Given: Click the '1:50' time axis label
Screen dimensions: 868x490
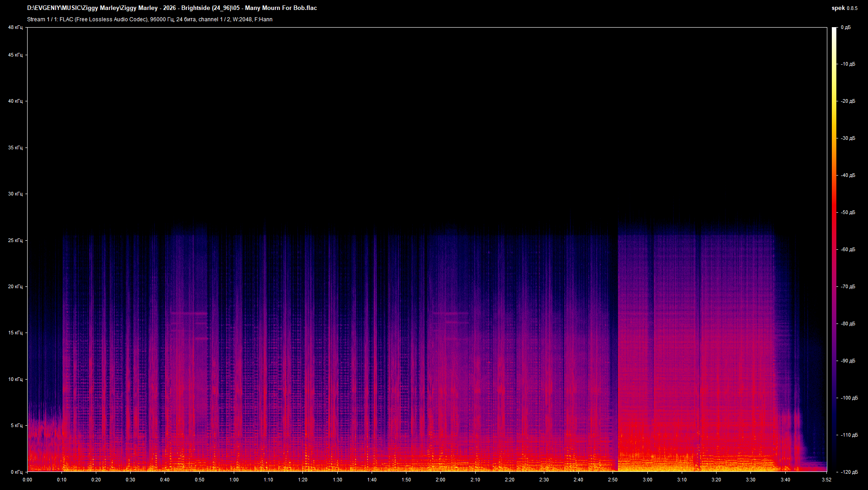Looking at the screenshot, I should point(406,480).
